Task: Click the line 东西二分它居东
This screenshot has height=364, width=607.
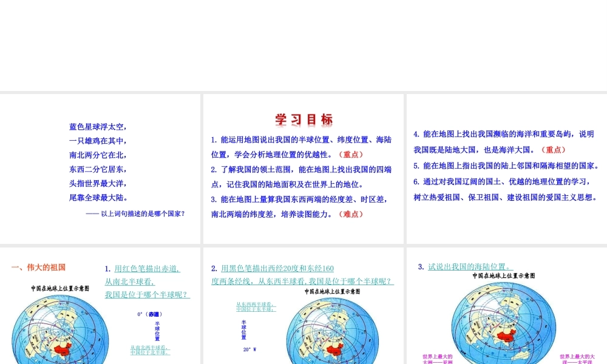Action: [98, 169]
